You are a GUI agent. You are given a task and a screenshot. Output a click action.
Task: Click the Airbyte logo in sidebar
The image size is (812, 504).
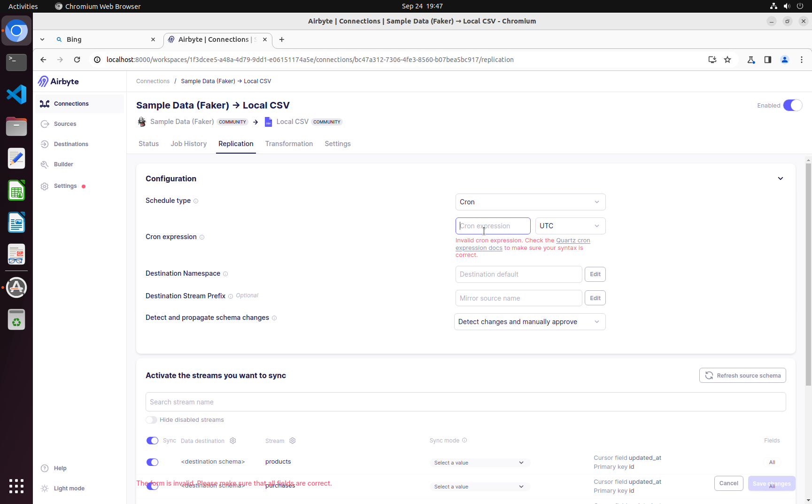click(58, 81)
